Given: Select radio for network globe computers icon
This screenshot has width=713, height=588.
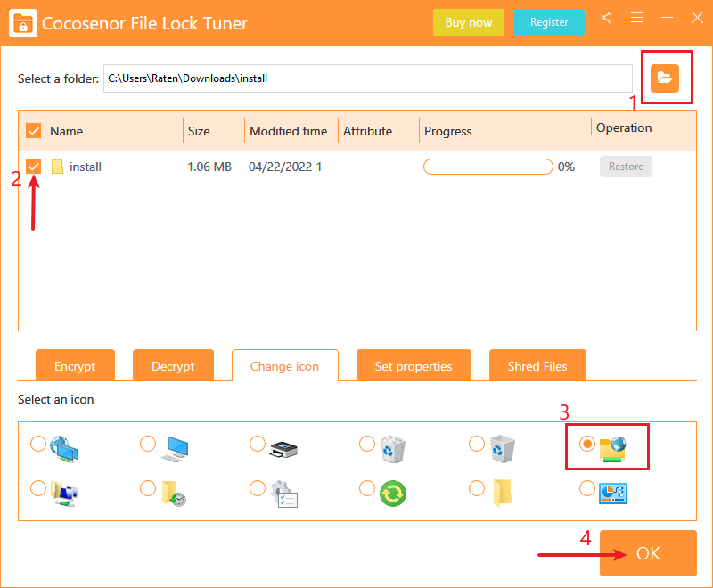Looking at the screenshot, I should click(38, 444).
